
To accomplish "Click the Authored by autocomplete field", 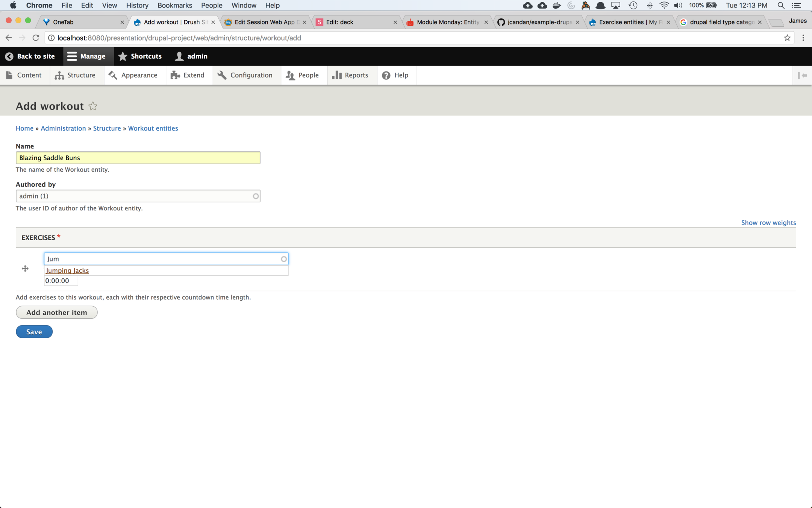I will click(135, 196).
